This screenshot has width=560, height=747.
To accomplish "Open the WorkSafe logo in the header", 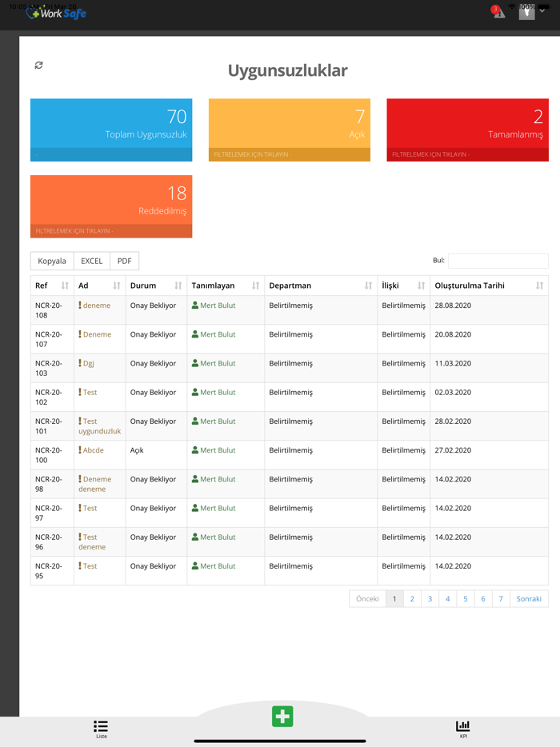I will point(56,13).
